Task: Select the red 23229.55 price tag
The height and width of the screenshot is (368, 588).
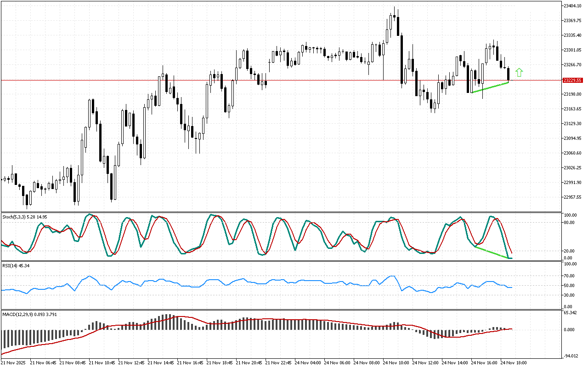Action: coord(572,80)
